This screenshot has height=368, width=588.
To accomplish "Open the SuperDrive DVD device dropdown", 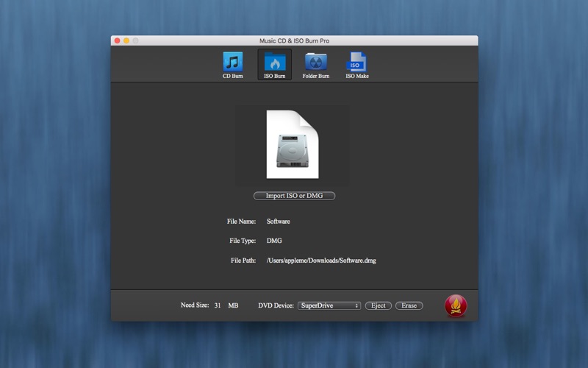I will [329, 305].
